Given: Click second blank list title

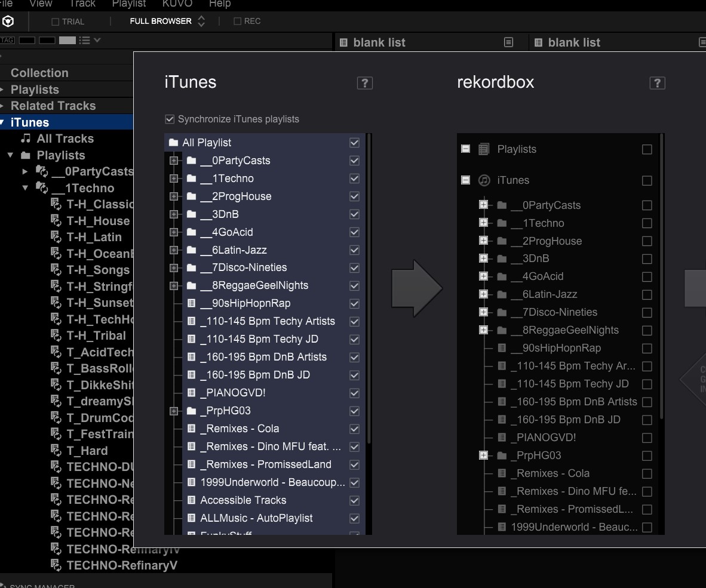Looking at the screenshot, I should tap(574, 42).
